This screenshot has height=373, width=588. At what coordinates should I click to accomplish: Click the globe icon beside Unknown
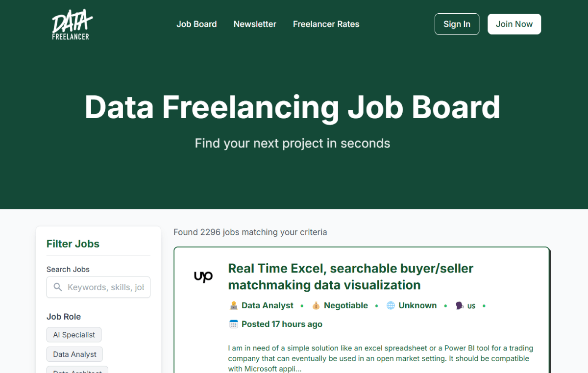click(391, 305)
